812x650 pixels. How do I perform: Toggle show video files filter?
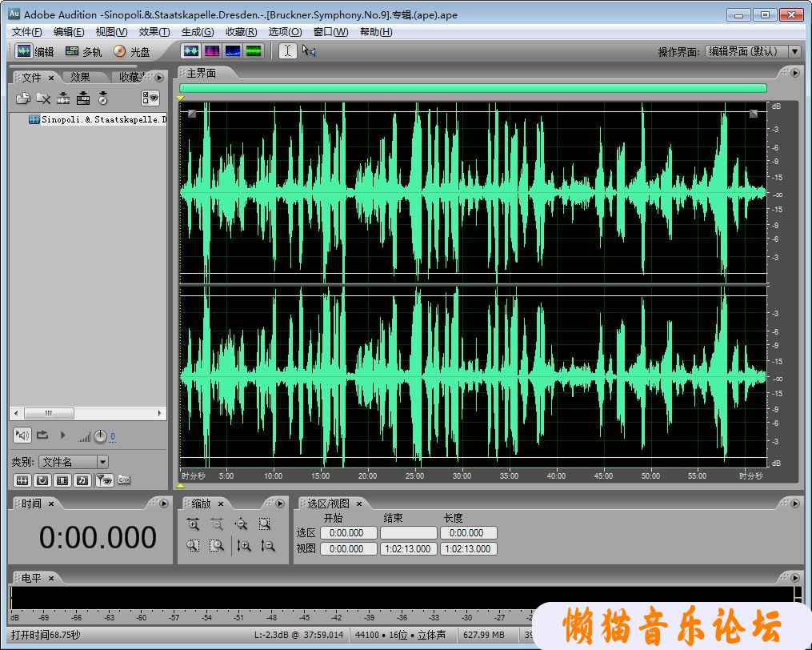pyautogui.click(x=62, y=480)
